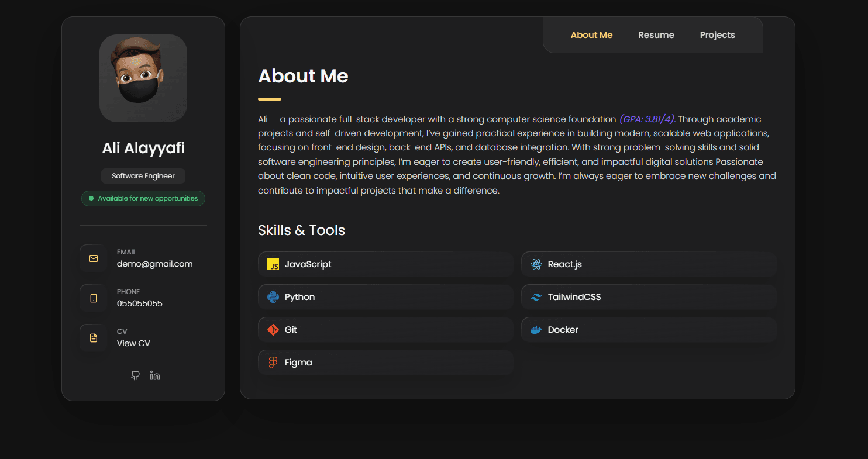
Task: Select the Git logo icon
Action: click(x=273, y=329)
